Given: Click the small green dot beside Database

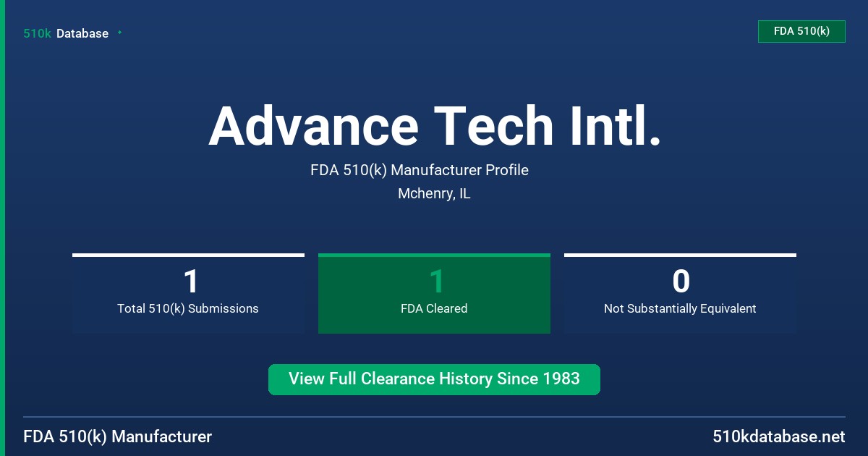Looking at the screenshot, I should 119,33.
